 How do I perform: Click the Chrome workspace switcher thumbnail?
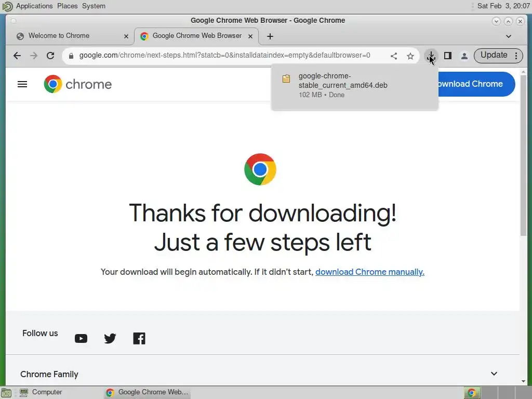pyautogui.click(x=472, y=393)
